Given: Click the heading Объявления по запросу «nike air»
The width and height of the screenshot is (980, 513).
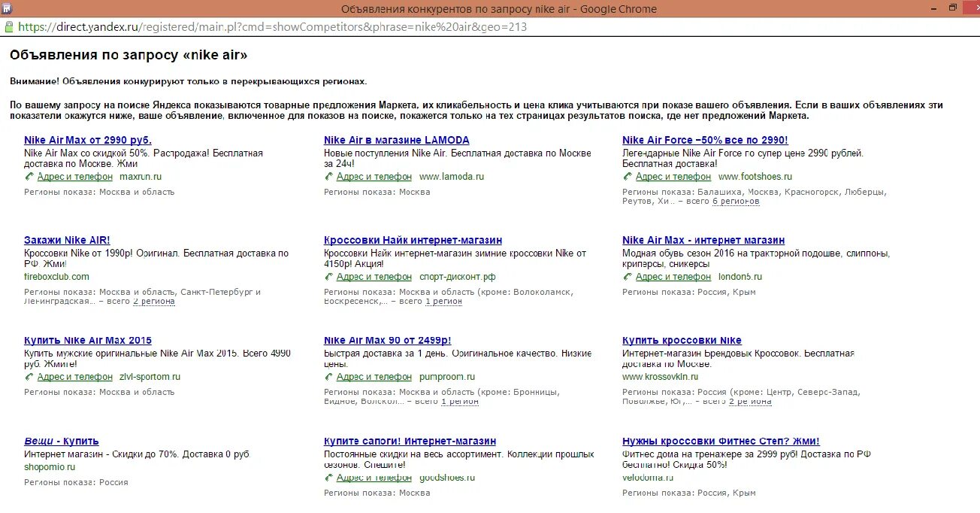Looking at the screenshot, I should tap(129, 55).
